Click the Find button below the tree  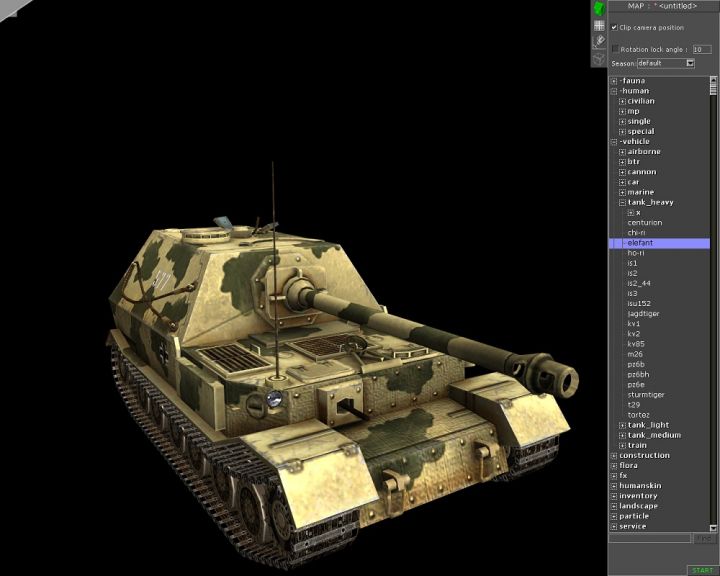coord(703,539)
